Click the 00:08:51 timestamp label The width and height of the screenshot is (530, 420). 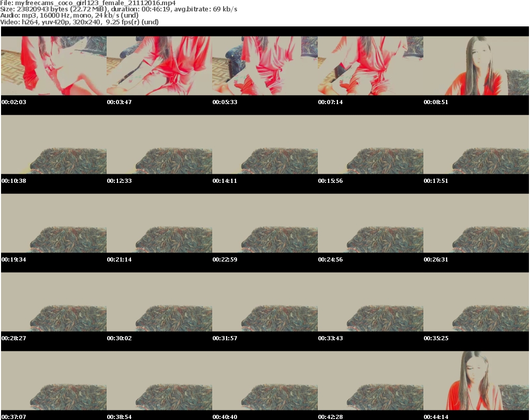[436, 102]
